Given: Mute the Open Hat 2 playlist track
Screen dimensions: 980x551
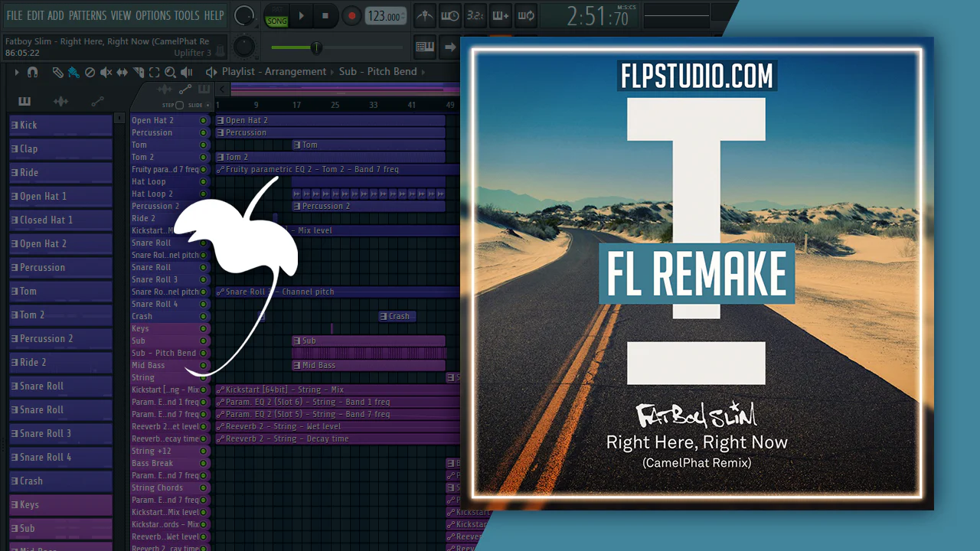Looking at the screenshot, I should click(x=204, y=120).
